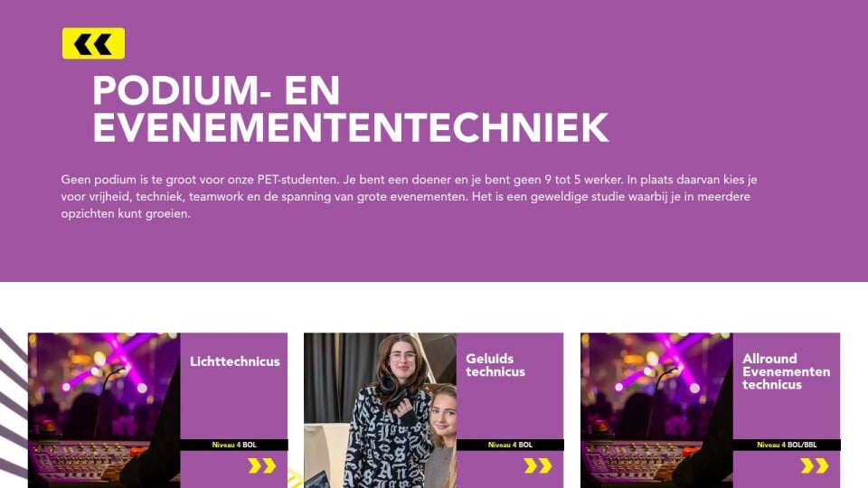868x488 pixels.
Task: Click the yellow double-left-arrow back button
Action: click(x=93, y=43)
